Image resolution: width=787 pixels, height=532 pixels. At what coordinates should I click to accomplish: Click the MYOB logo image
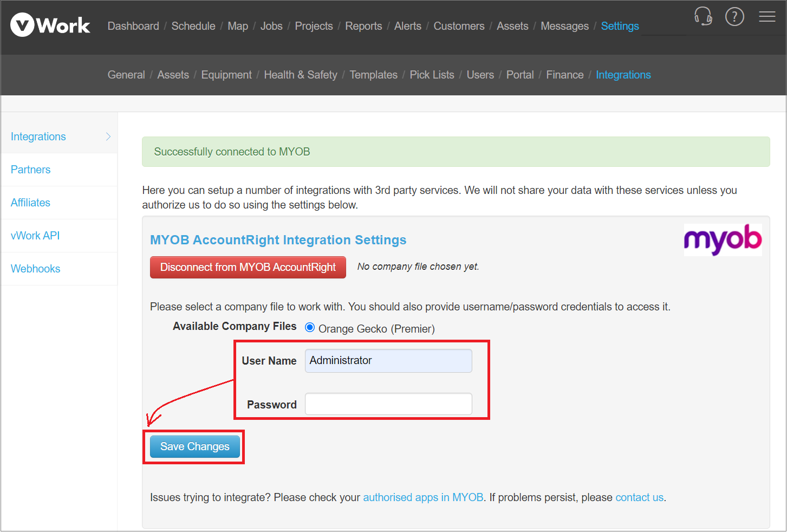pyautogui.click(x=723, y=239)
